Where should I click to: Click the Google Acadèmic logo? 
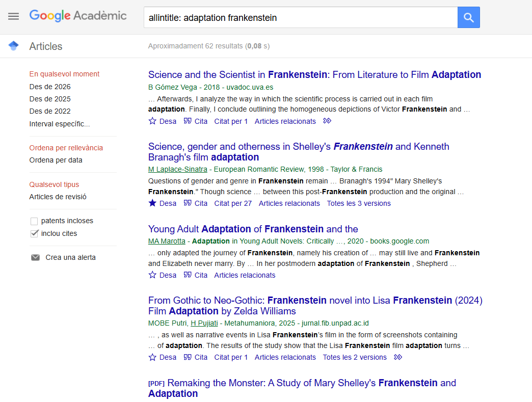coord(78,16)
